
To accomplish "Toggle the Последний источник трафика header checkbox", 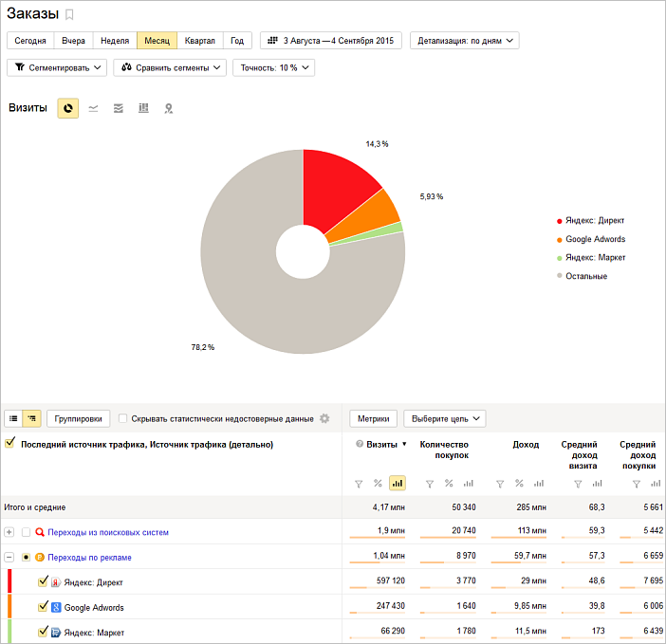I will coord(9,443).
